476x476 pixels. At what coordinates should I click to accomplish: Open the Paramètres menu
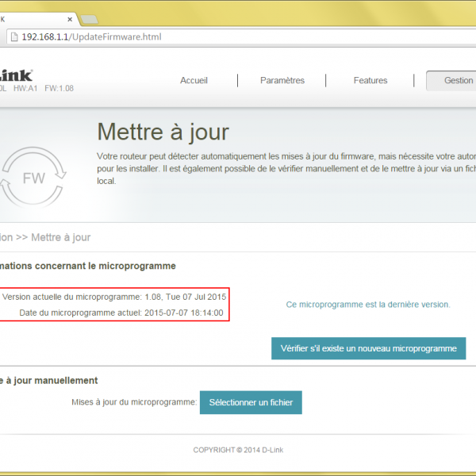point(282,80)
